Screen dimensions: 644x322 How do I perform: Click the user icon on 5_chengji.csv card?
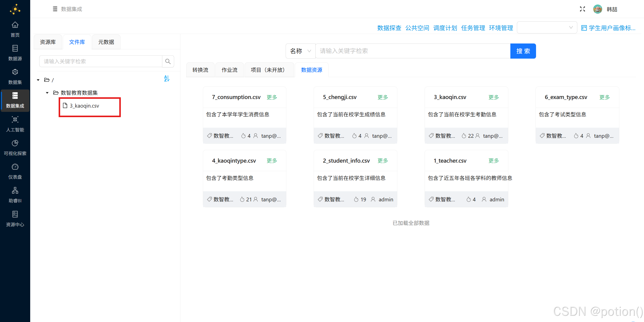[367, 136]
